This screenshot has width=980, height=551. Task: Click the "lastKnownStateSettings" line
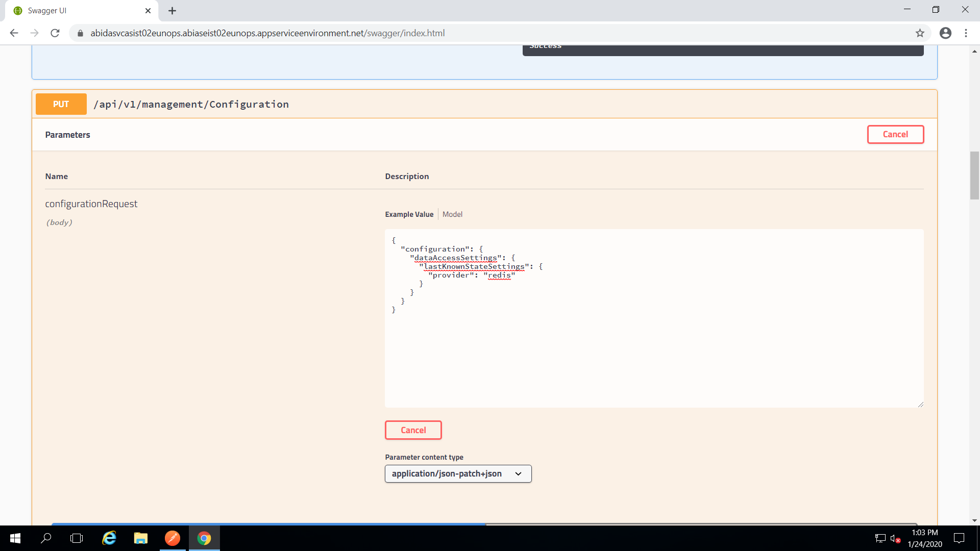click(x=480, y=266)
